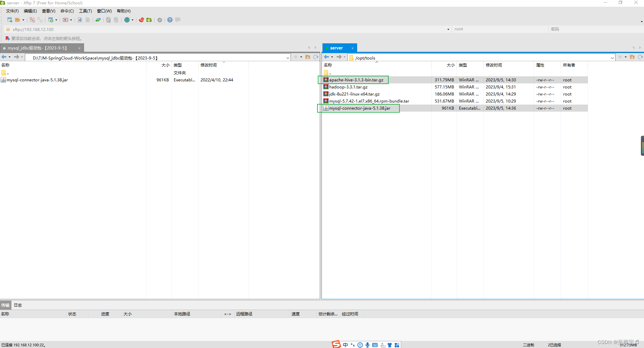Viewport: 644px width, 348px height.
Task: Click the Copy documents toolbar icon
Action: pyautogui.click(x=108, y=20)
